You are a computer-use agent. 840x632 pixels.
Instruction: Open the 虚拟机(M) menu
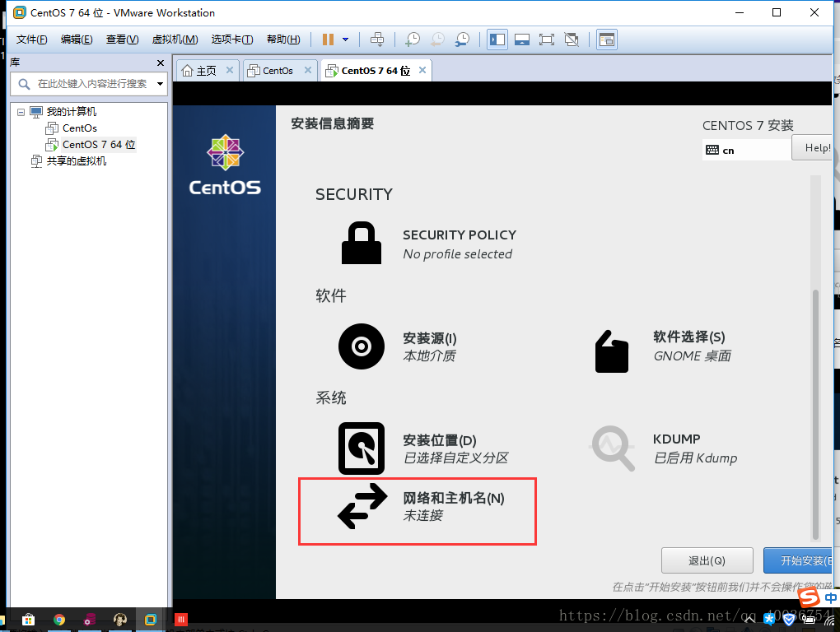[x=175, y=39]
